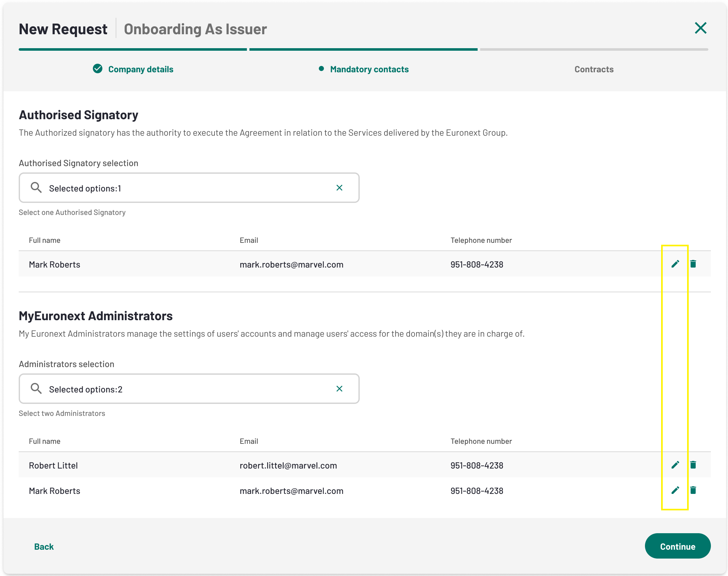Viewport: 728px width, 576px height.
Task: Click search icon in Authorised Signatory field
Action: coord(36,187)
